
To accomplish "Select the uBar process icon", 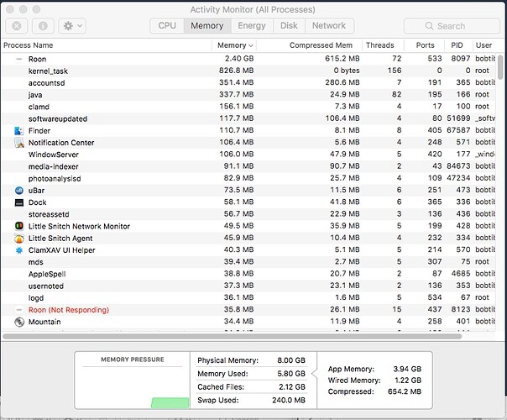I will coord(19,191).
